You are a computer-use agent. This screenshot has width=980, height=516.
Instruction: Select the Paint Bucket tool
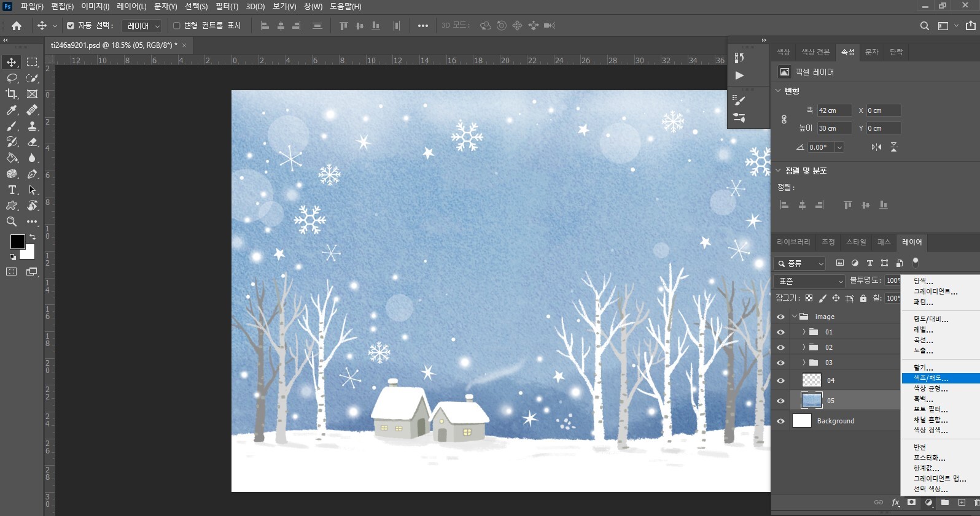pos(12,158)
